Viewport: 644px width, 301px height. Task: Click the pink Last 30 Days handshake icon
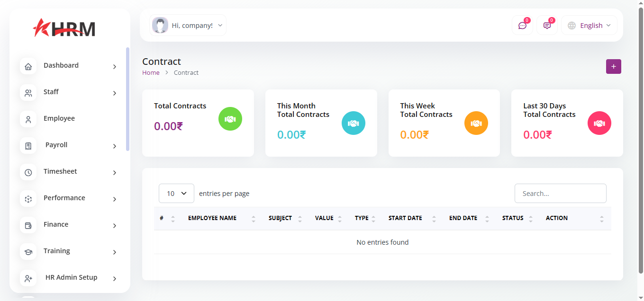point(599,123)
